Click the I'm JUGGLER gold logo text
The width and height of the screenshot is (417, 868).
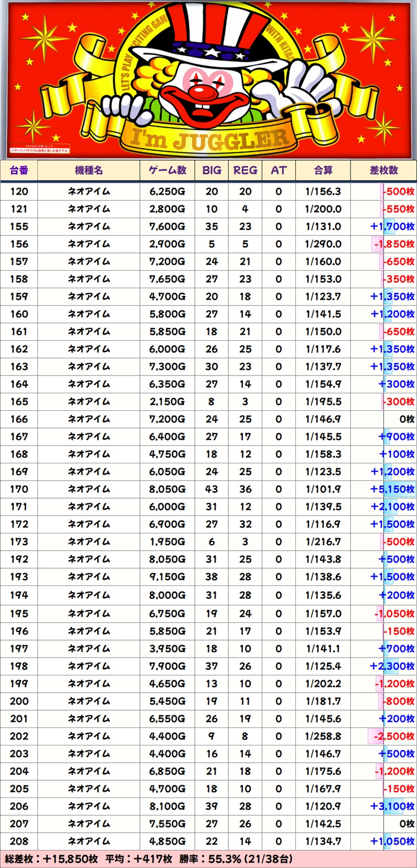pyautogui.click(x=210, y=139)
